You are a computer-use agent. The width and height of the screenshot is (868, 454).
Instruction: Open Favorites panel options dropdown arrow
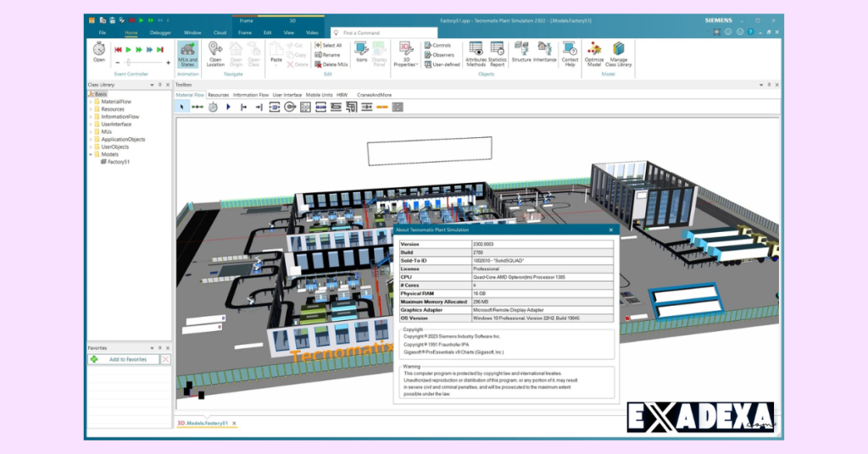pos(152,348)
